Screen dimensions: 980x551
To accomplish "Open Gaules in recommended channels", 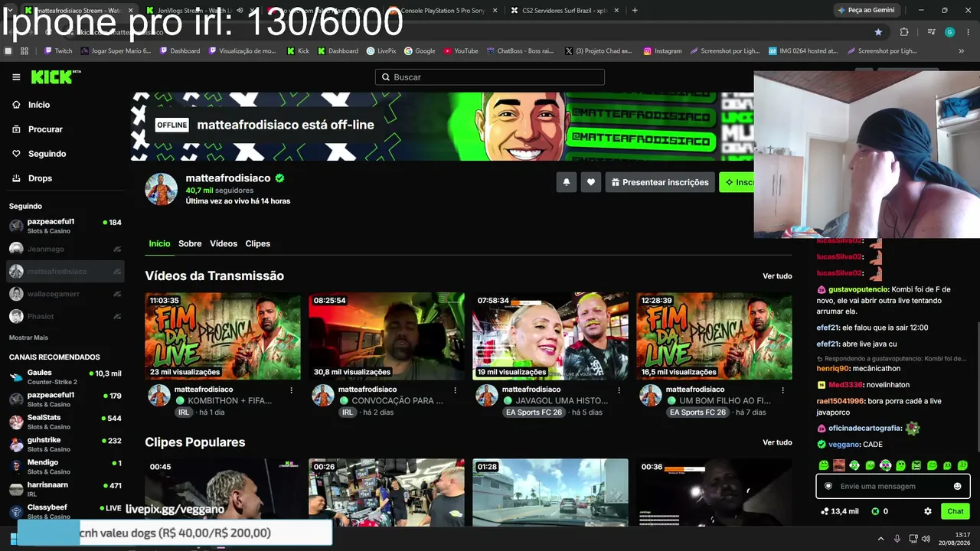I will 65,377.
